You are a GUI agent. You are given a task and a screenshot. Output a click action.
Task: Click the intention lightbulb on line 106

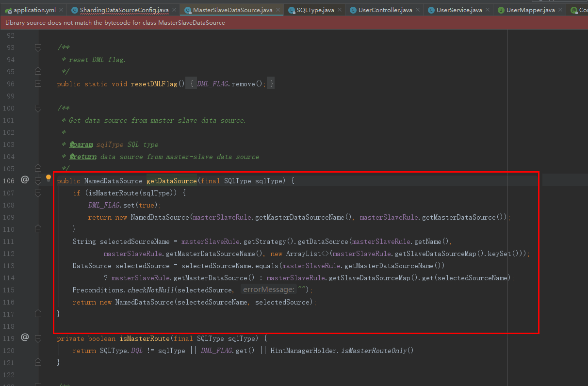[x=49, y=178]
